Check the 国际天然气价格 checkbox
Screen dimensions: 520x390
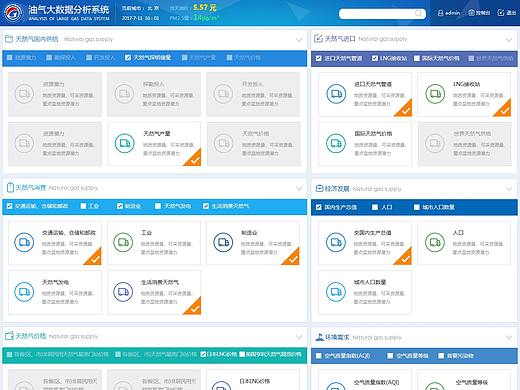(x=417, y=58)
